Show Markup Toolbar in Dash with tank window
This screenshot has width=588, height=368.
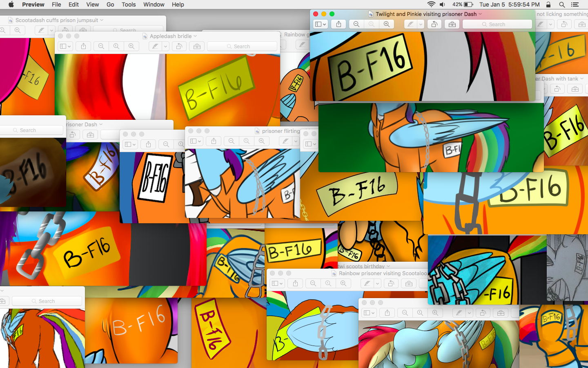pos(575,89)
